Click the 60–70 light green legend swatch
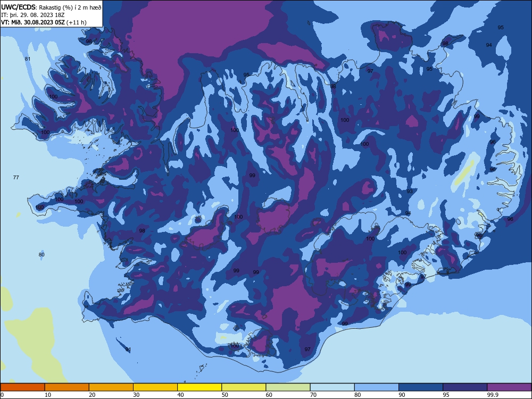The image size is (532, 399). click(288, 387)
